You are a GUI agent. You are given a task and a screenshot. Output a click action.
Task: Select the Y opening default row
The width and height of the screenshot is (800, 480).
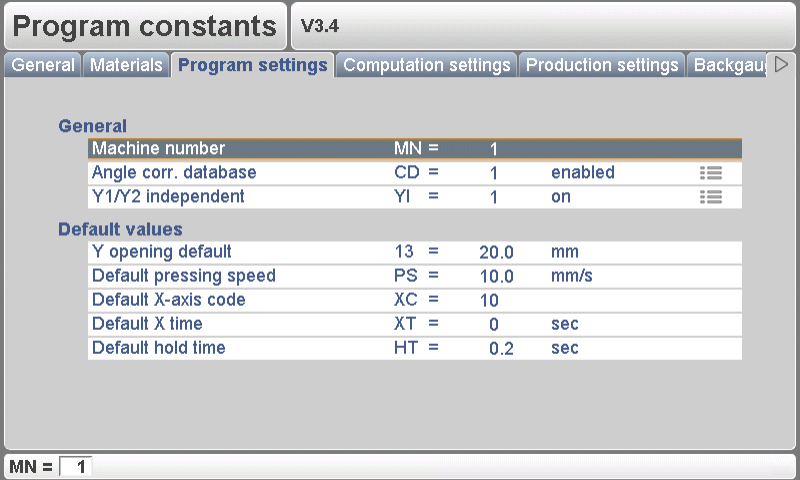pyautogui.click(x=414, y=251)
